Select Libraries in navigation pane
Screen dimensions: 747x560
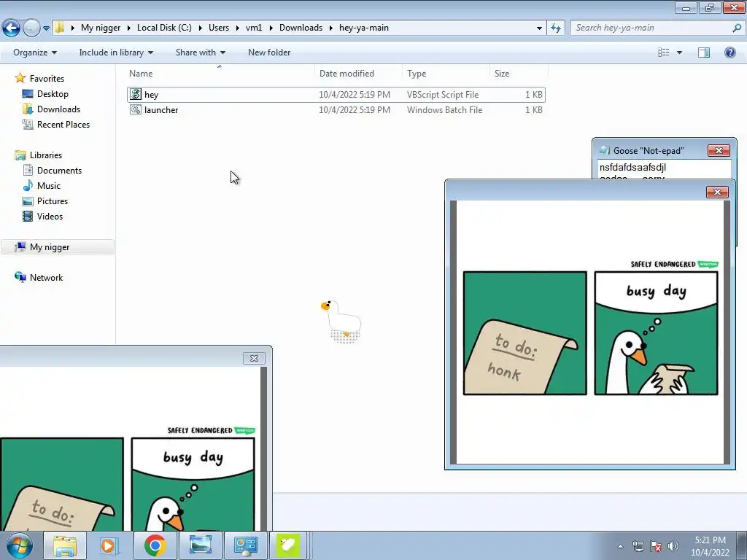46,155
